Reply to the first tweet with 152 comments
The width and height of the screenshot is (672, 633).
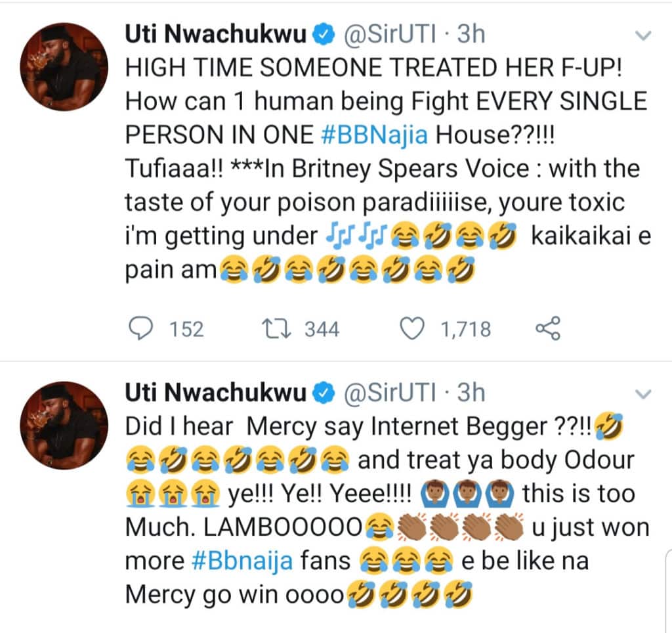(x=140, y=329)
